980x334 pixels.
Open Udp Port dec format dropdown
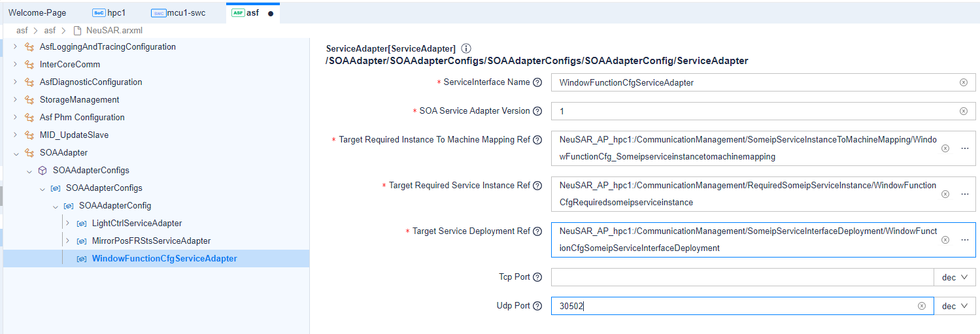point(955,306)
